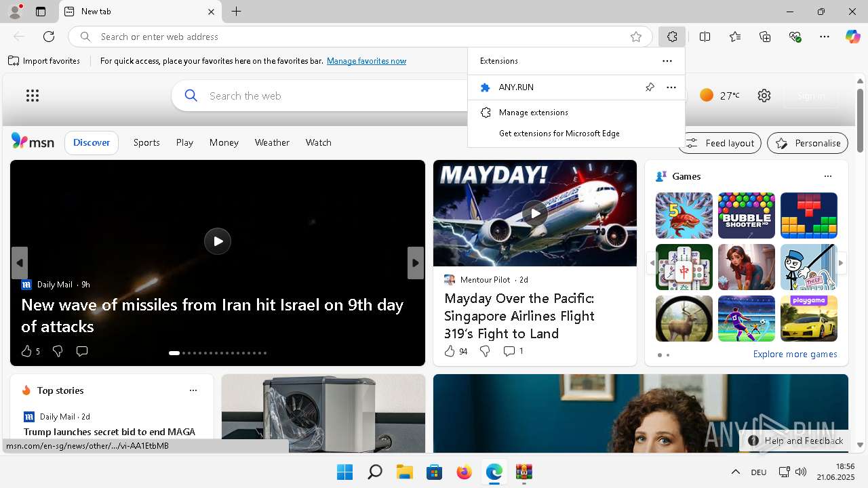
Task: Pin the ANY.RUN extension to toolbar
Action: click(x=650, y=87)
